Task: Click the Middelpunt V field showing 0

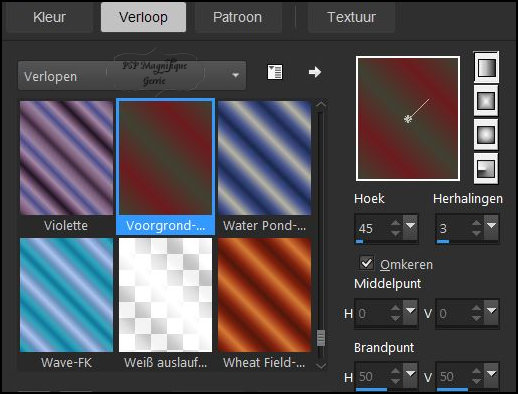Action: tap(453, 313)
